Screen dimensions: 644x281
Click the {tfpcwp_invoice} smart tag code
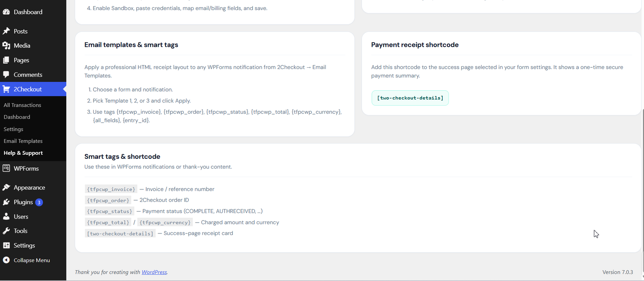tap(111, 189)
